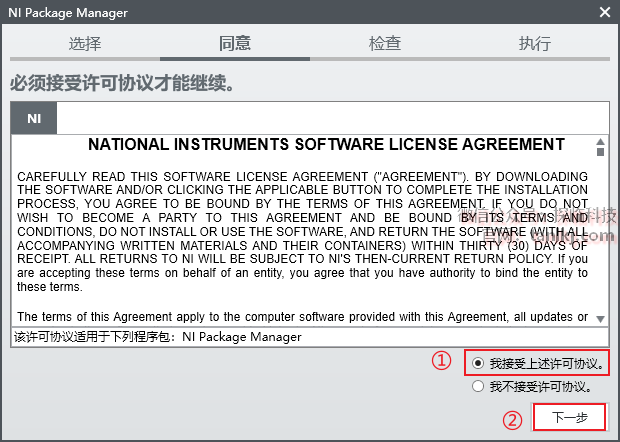The width and height of the screenshot is (620, 442).
Task: Click the 必须接受许可协议才能继续 heading
Action: (123, 83)
